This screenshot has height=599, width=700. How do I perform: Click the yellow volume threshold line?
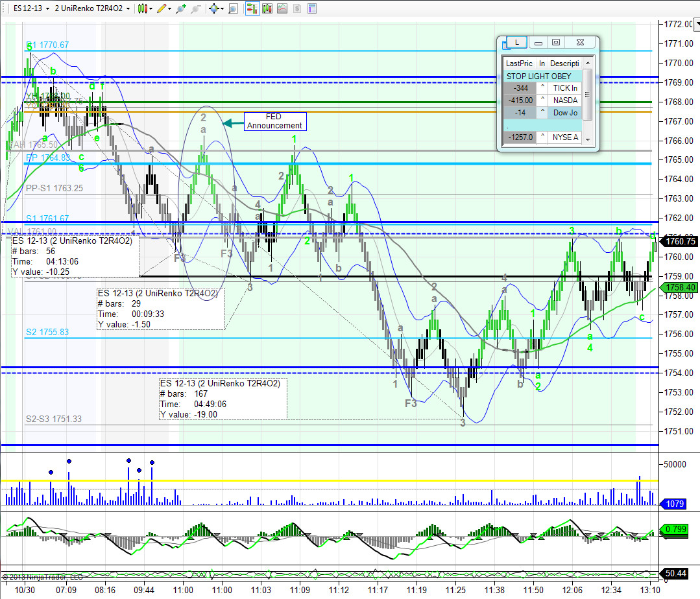330,480
